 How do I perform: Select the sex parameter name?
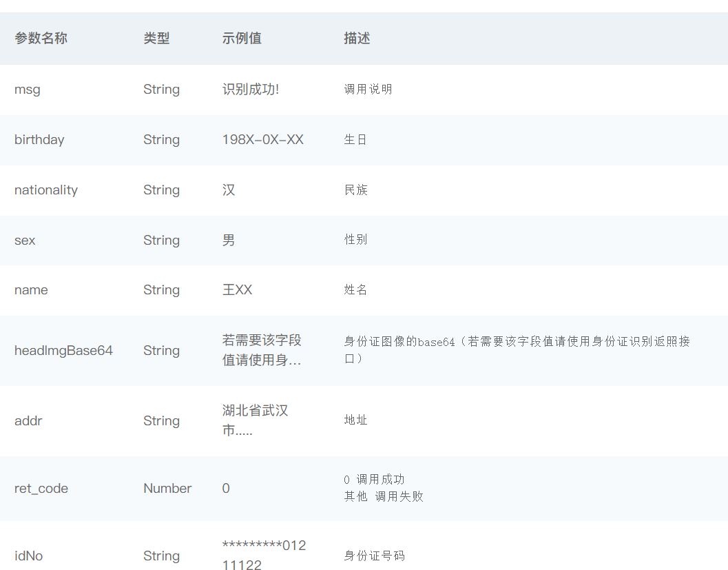click(25, 240)
